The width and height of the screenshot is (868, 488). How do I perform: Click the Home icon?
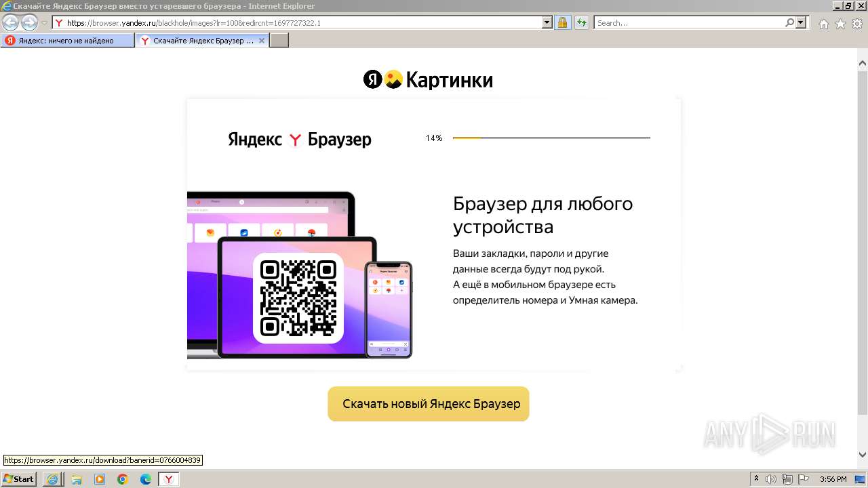[823, 24]
